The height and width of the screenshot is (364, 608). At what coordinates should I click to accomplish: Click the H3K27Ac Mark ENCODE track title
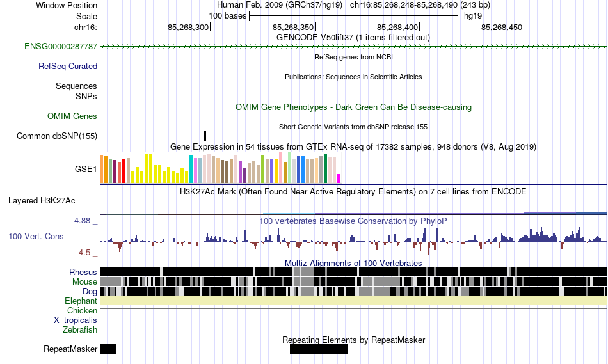coord(353,191)
